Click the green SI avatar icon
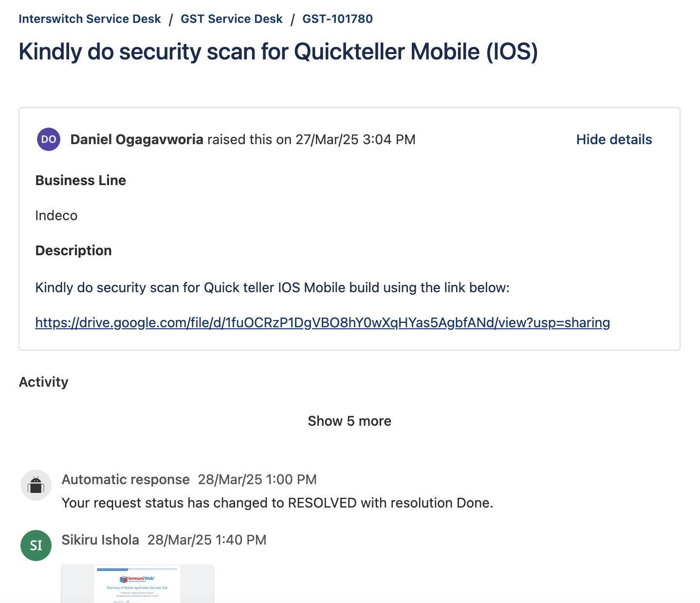The height and width of the screenshot is (603, 700). pos(36,546)
